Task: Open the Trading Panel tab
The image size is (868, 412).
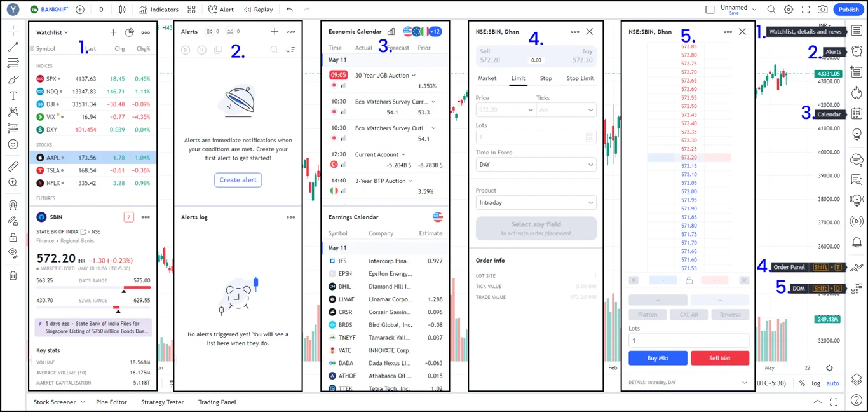Action: click(x=217, y=402)
